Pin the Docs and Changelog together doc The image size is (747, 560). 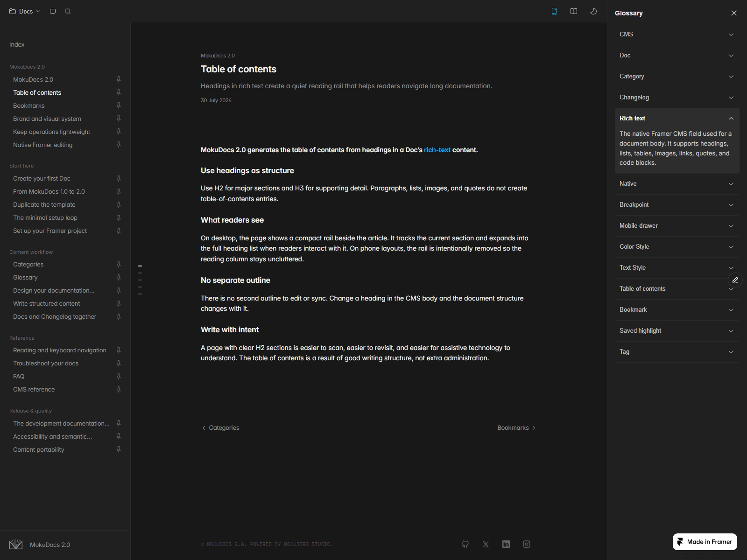pyautogui.click(x=119, y=316)
